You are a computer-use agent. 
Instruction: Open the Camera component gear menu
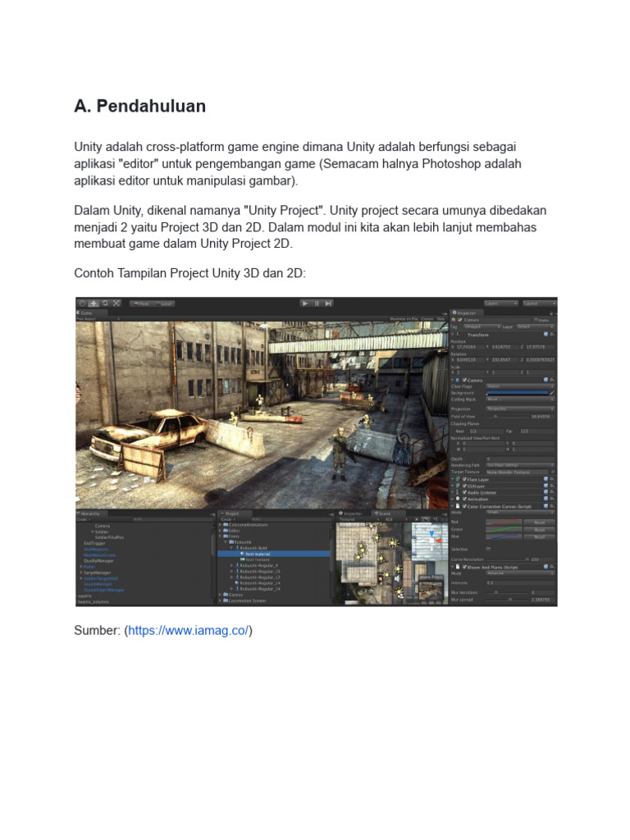[x=552, y=380]
